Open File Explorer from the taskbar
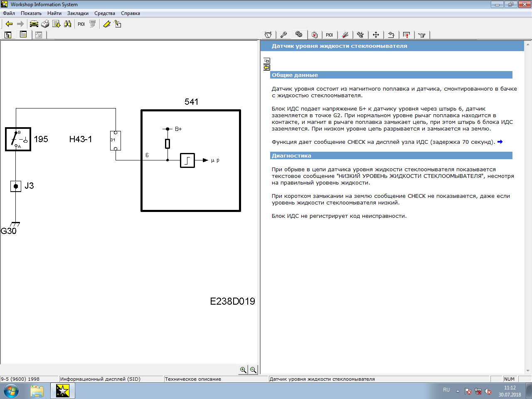The height and width of the screenshot is (399, 532). click(37, 391)
